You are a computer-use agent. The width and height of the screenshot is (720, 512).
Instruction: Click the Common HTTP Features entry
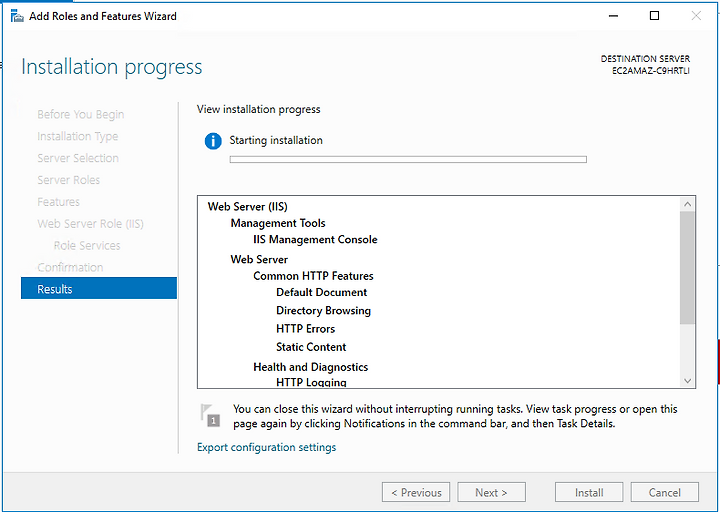(313, 276)
